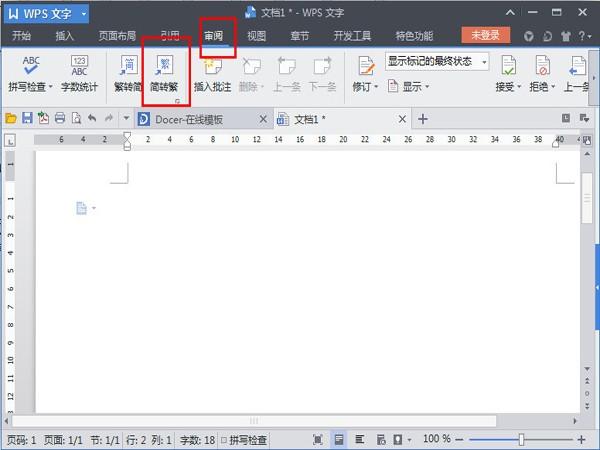Open the 字数统计 word count tool
Viewport: 600px width, 450px height.
[x=79, y=74]
